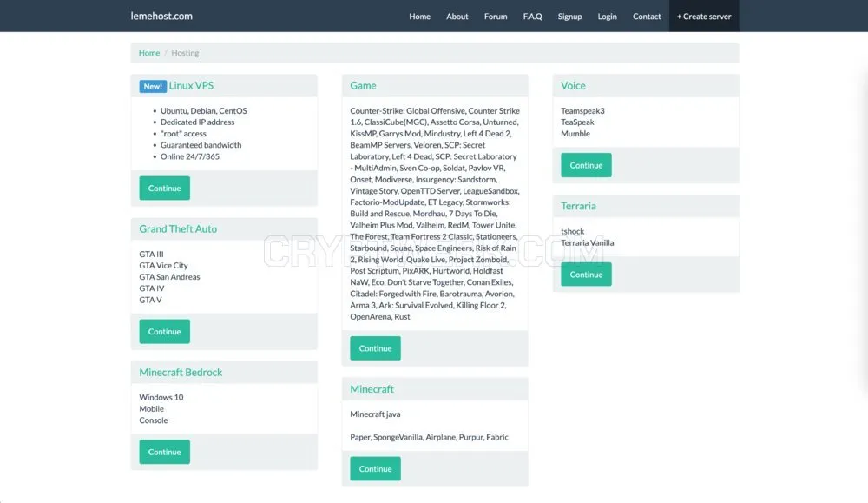Screen dimensions: 868x503
Task: Click the 'Terraria Vanilla' text
Action: pos(588,242)
